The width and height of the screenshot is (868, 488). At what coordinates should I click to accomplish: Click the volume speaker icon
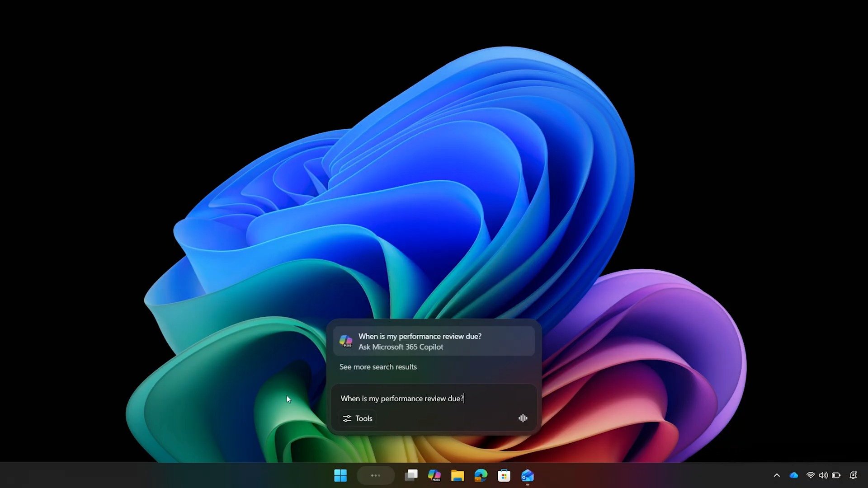pyautogui.click(x=823, y=475)
